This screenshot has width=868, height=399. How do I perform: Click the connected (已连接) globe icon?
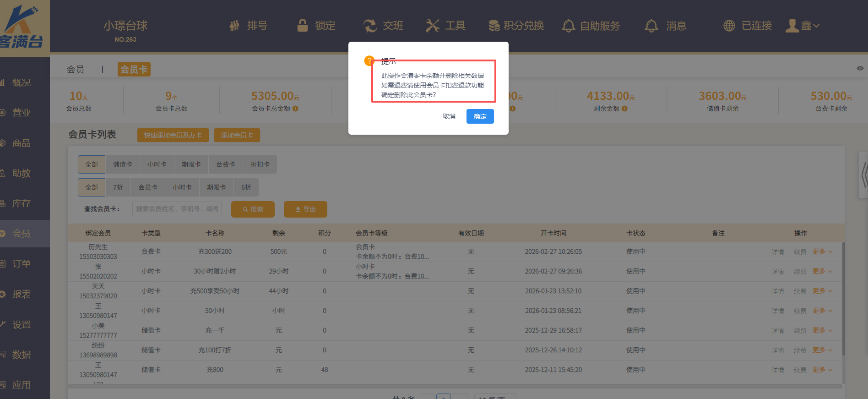[x=729, y=26]
